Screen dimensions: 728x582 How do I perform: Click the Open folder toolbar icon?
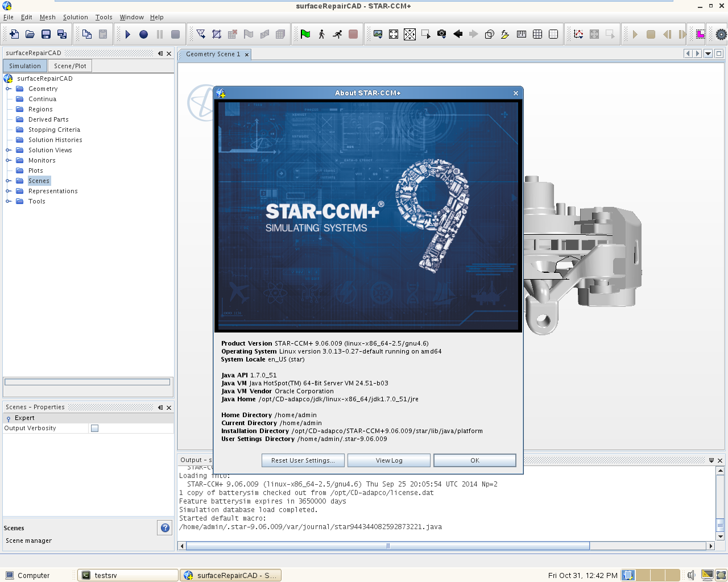tap(30, 34)
